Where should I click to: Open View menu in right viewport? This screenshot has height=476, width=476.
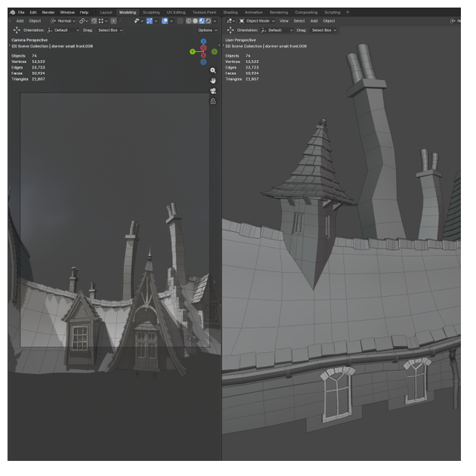point(284,21)
